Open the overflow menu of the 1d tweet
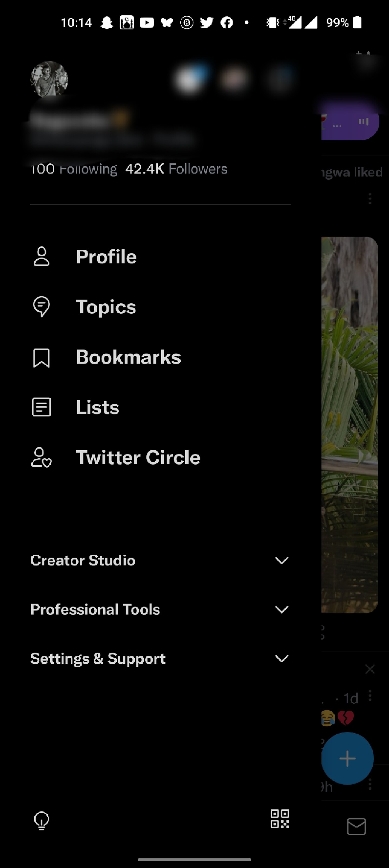 [370, 696]
